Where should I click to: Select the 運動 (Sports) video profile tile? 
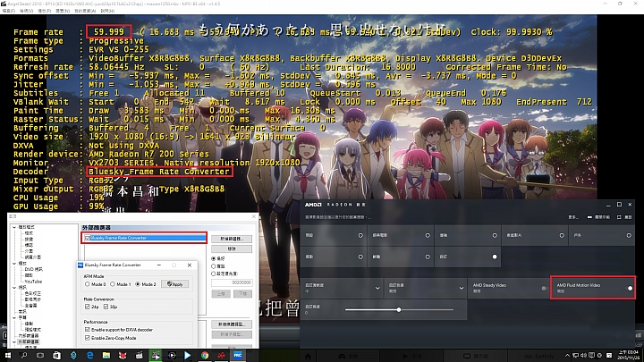[x=334, y=257]
